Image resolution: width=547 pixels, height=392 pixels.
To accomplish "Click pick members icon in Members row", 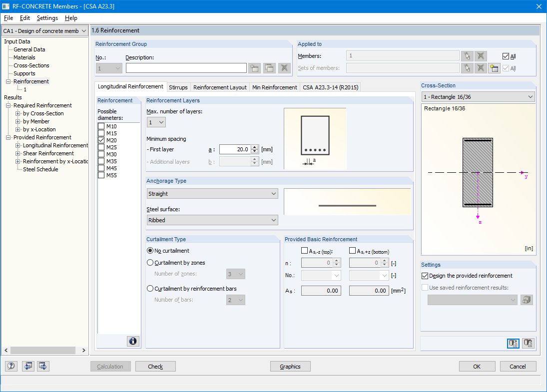I will click(x=467, y=56).
